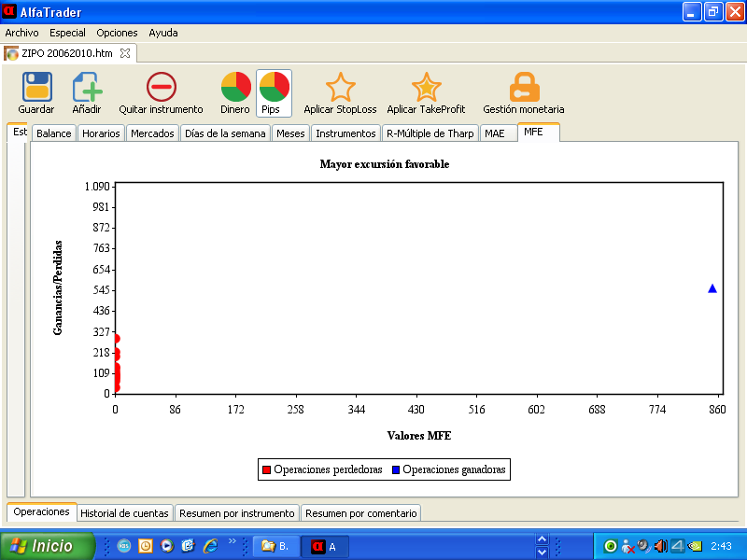Open Gestión monetaria padlock icon
The width and height of the screenshot is (747, 560).
click(524, 87)
